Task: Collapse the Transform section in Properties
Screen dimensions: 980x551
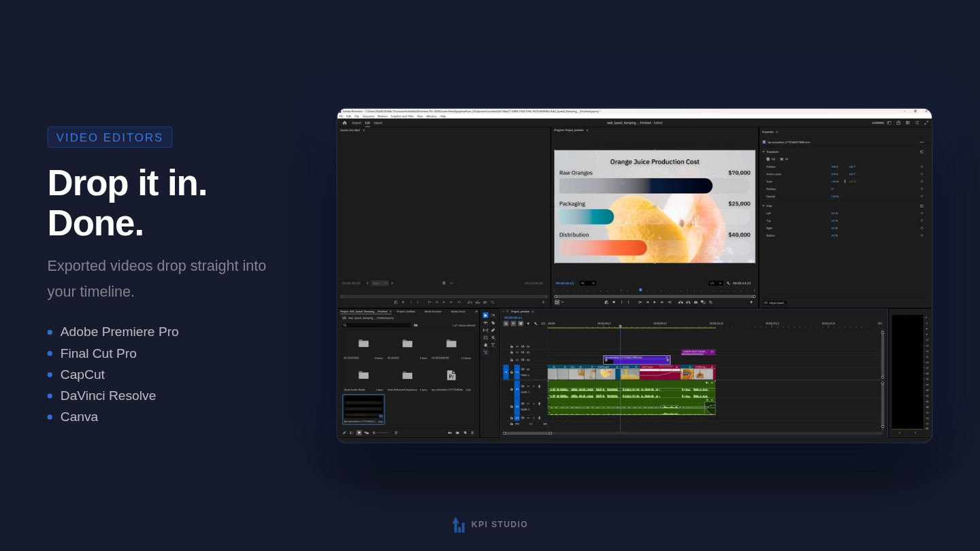Action: (x=764, y=152)
